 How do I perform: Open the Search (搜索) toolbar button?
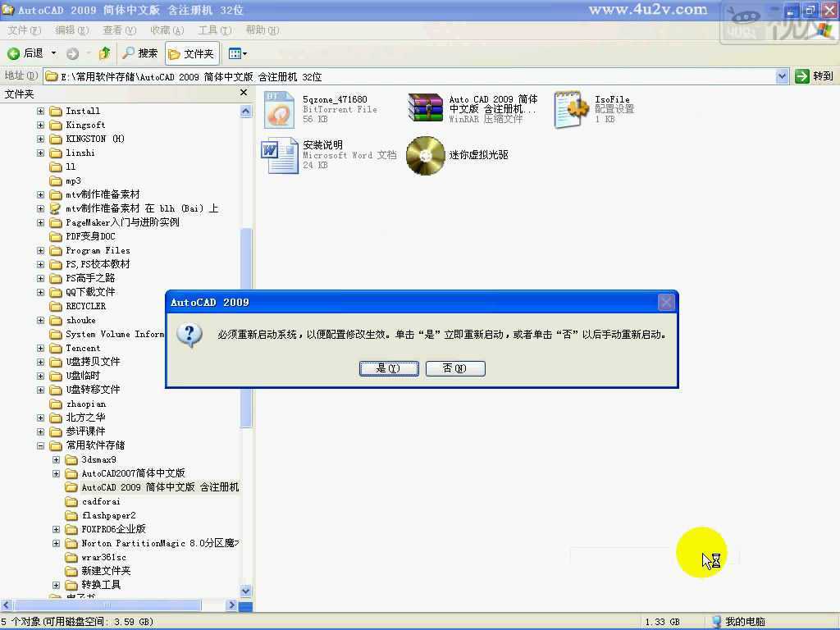139,53
